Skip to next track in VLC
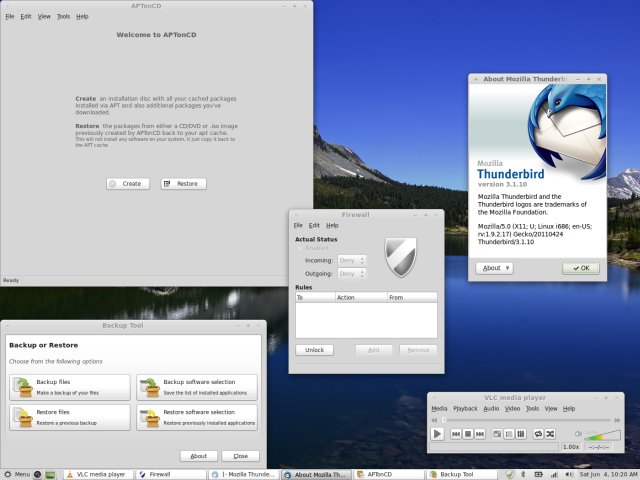Viewport: 640px width, 480px height. 481,434
